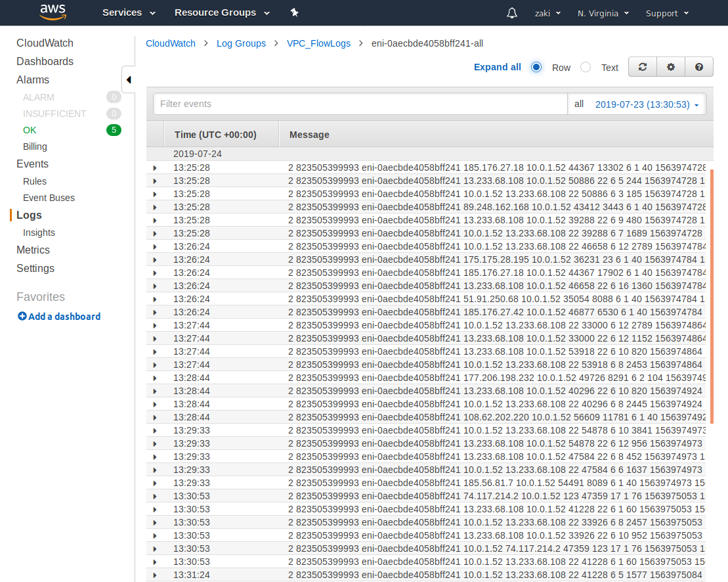This screenshot has width=728, height=582.
Task: Click the message with ports 49726 8291
Action: [497, 378]
